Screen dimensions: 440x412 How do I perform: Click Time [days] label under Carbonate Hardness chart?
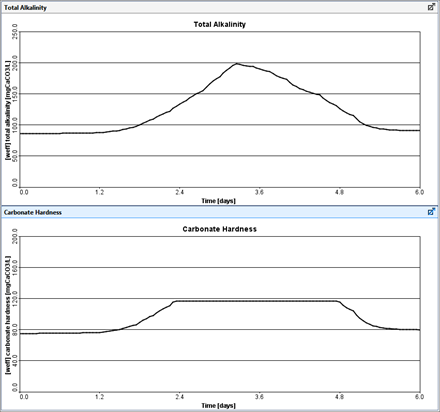click(218, 405)
